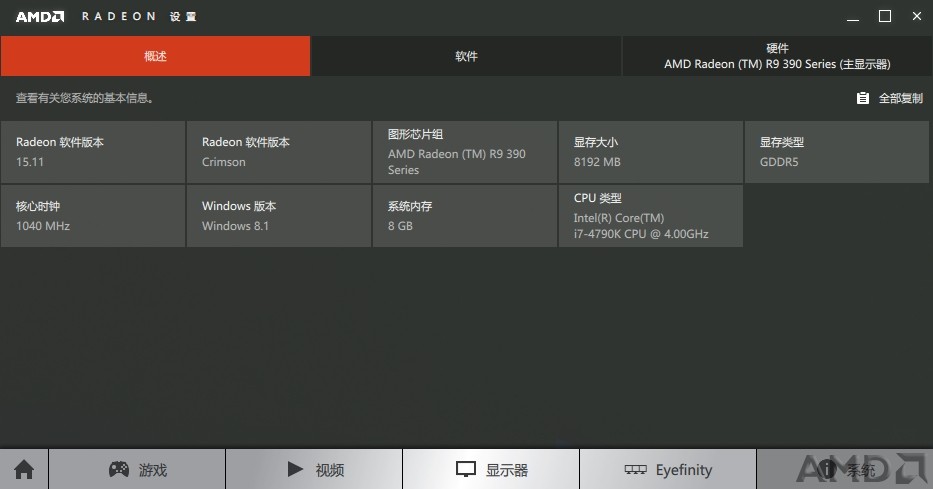933x489 pixels.
Task: Select the Radeon 软件版本 15.11 tile
Action: (93, 152)
